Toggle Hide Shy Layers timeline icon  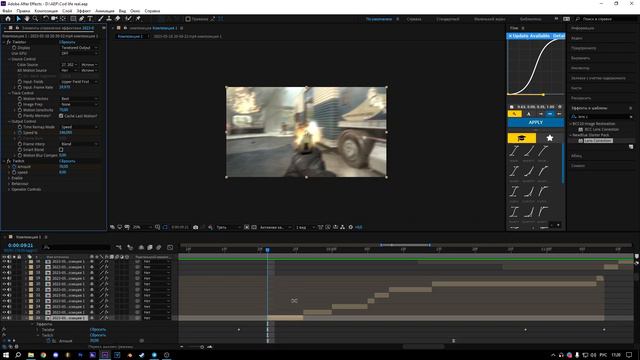tap(141, 247)
